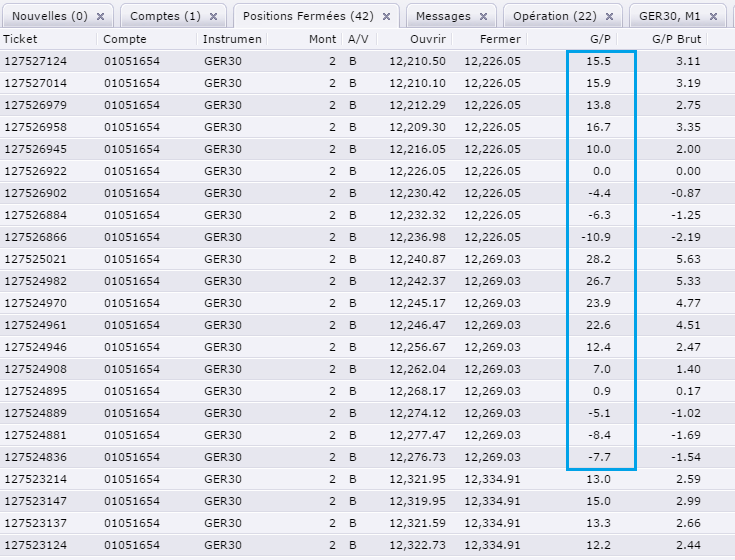Click G/P value 15.0
The height and width of the screenshot is (560, 735).
pyautogui.click(x=599, y=501)
